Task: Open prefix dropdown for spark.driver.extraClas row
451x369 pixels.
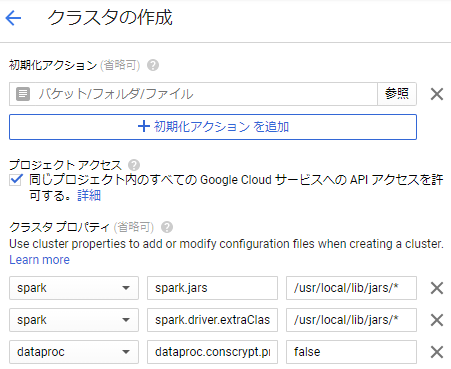Action: 74,320
